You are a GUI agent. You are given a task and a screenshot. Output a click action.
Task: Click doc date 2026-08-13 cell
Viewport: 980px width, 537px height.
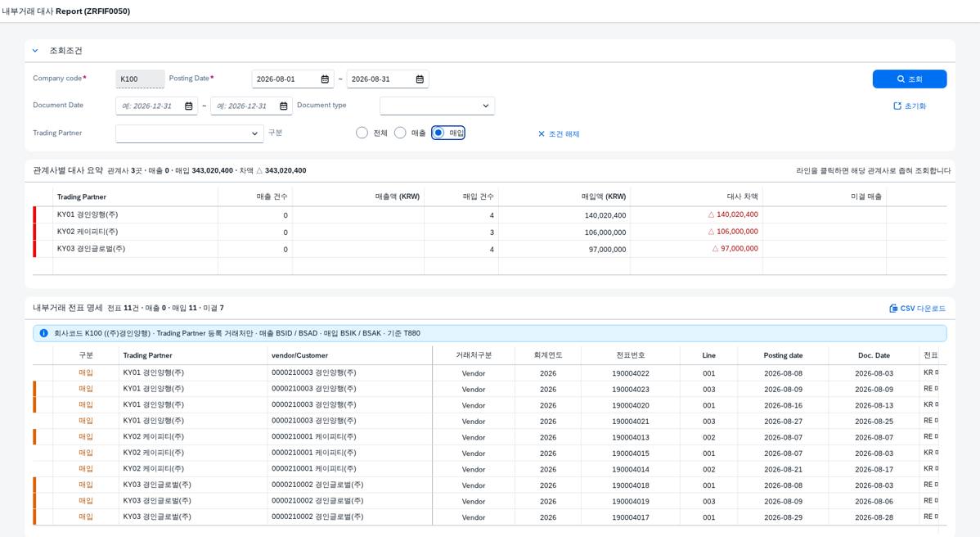(x=874, y=405)
